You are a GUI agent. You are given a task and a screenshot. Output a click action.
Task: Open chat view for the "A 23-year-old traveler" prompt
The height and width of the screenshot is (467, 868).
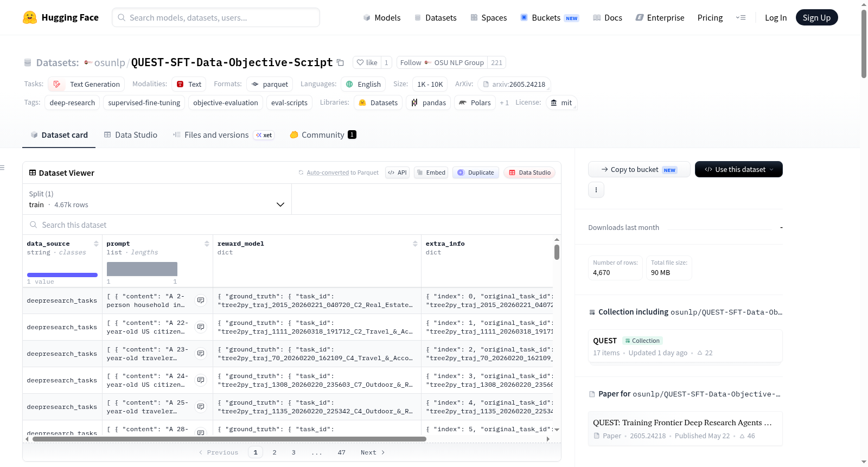(x=201, y=354)
